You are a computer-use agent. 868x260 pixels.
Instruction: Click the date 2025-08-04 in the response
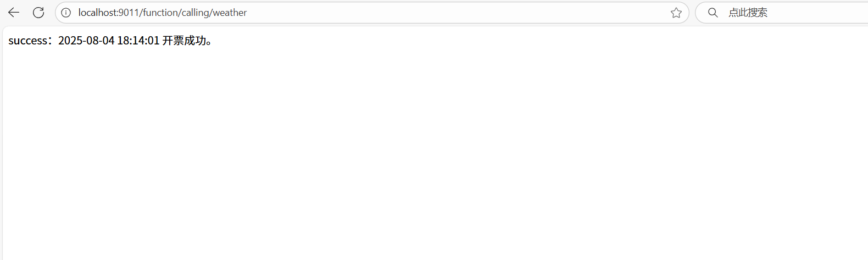pyautogui.click(x=86, y=41)
